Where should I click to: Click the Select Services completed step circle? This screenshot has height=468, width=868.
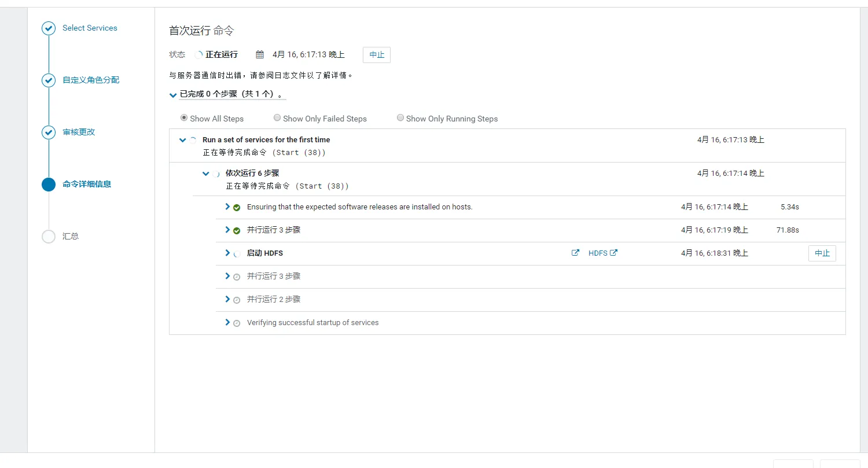click(49, 28)
